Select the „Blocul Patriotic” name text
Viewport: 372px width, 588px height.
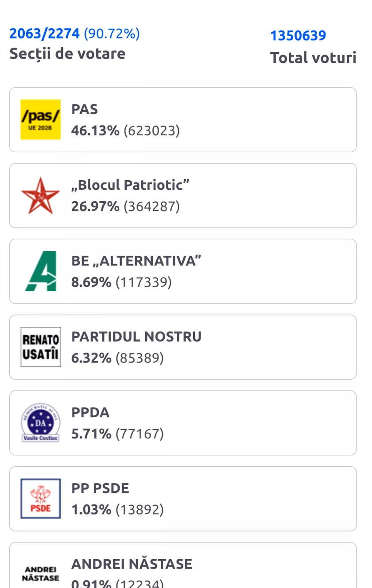point(131,185)
